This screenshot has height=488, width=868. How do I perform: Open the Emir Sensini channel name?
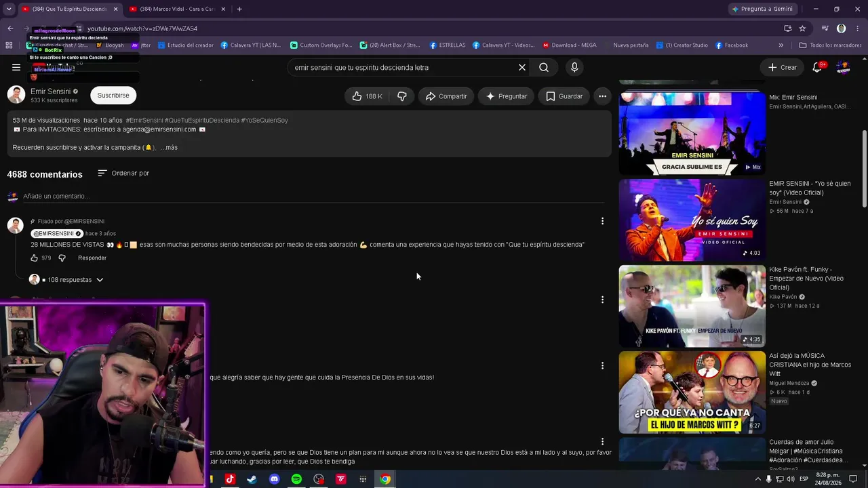50,91
